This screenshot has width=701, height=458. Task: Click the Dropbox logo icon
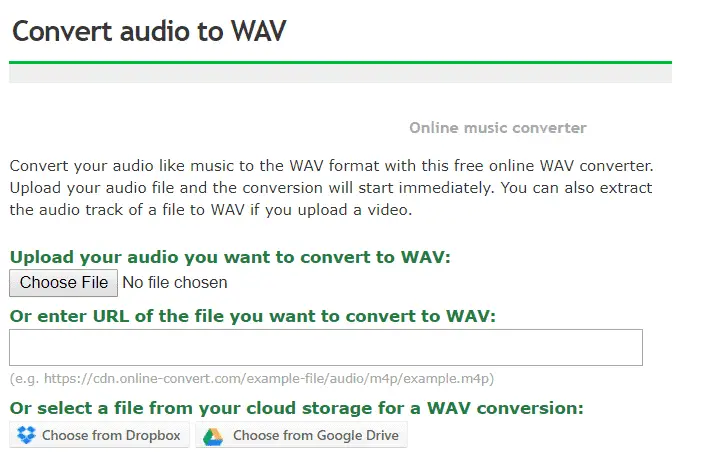coord(26,435)
